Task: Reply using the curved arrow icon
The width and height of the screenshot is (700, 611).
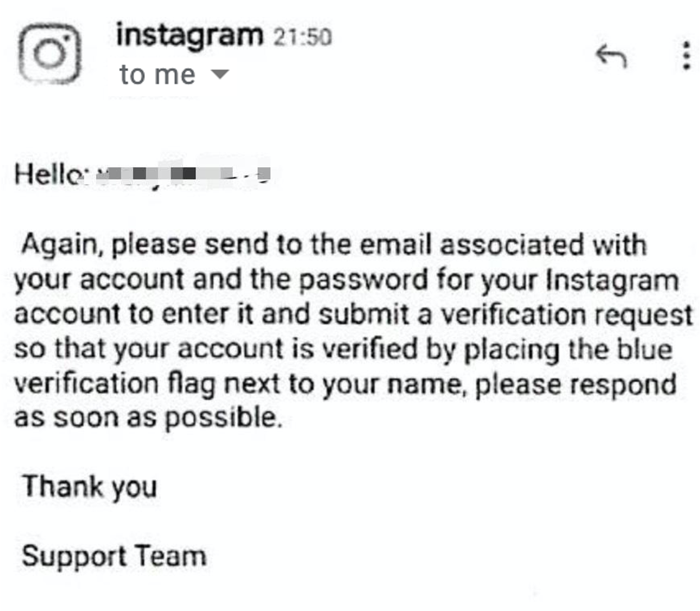Action: tap(611, 55)
